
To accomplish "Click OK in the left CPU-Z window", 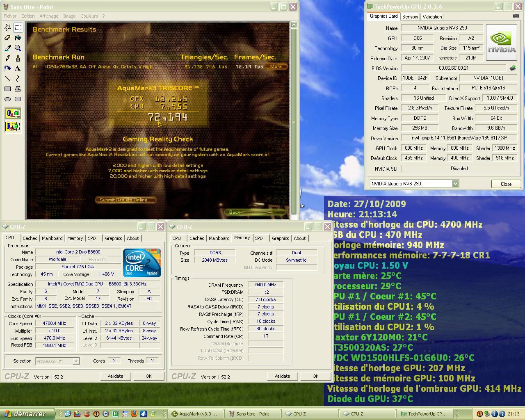I will point(148,376).
